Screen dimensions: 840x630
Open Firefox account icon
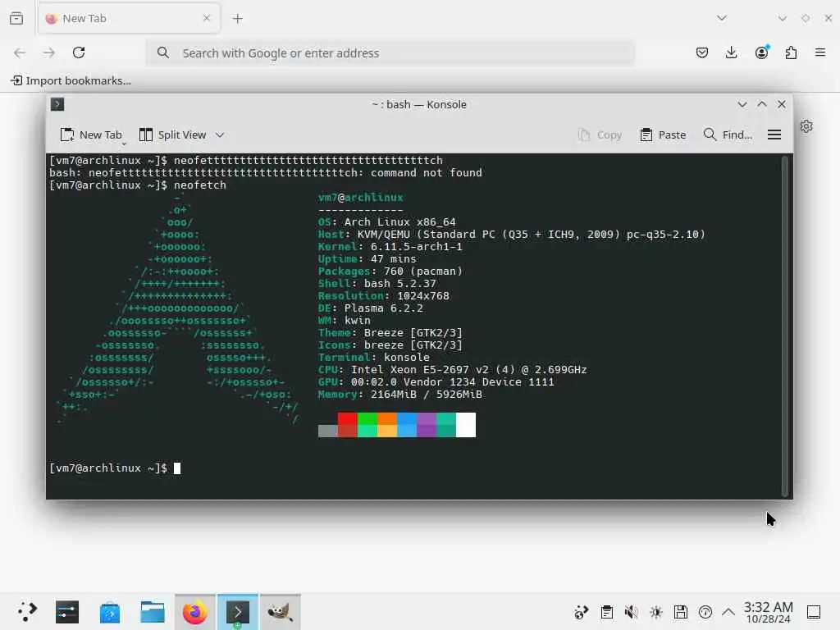[761, 52]
